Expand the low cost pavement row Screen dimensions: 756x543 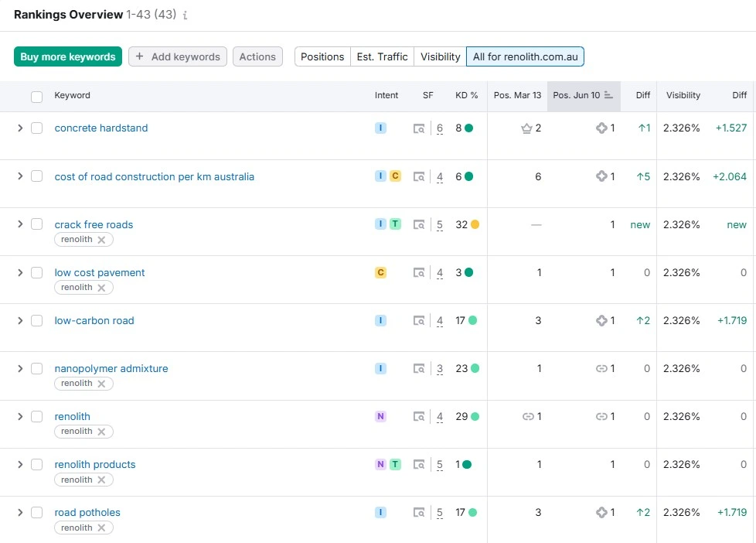[x=20, y=272]
